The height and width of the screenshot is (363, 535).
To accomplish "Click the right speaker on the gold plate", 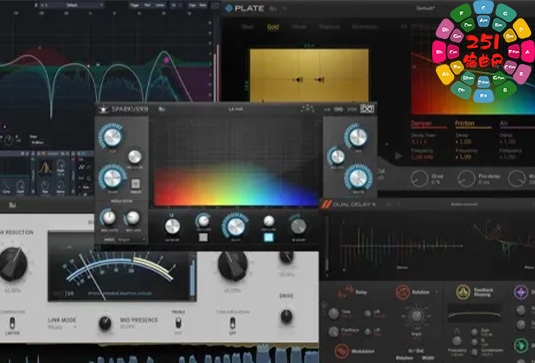I will pyautogui.click(x=319, y=79).
